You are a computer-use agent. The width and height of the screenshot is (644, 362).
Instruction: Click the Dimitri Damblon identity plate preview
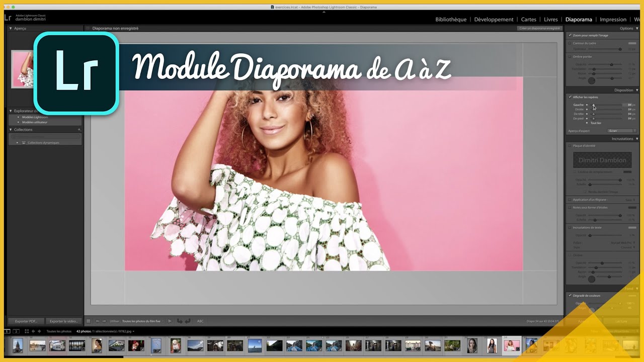602,160
